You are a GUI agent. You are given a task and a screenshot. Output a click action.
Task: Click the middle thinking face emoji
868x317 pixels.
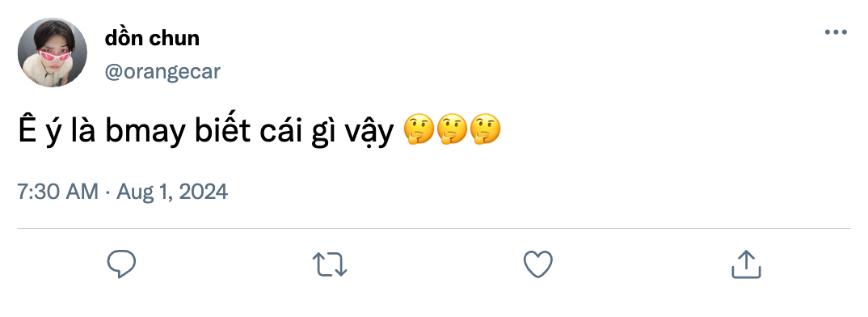point(452,129)
